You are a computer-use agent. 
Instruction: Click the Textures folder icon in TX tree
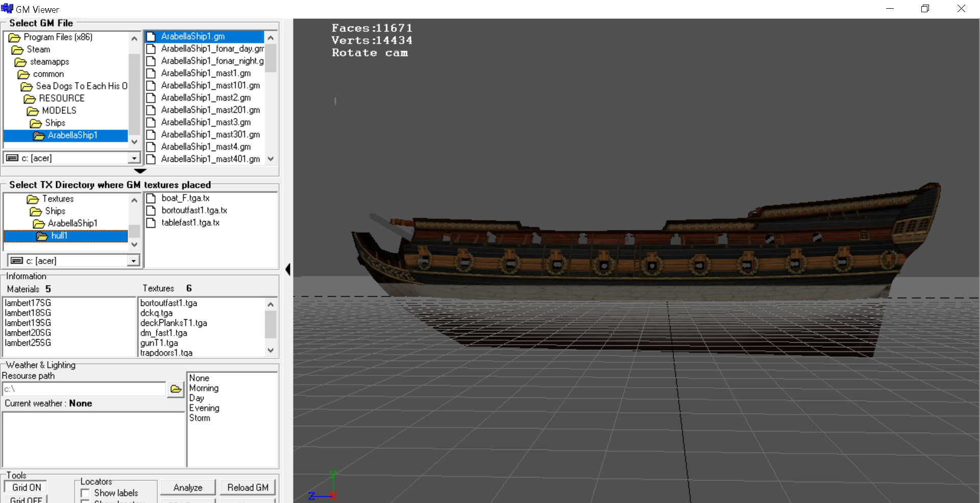pos(33,199)
